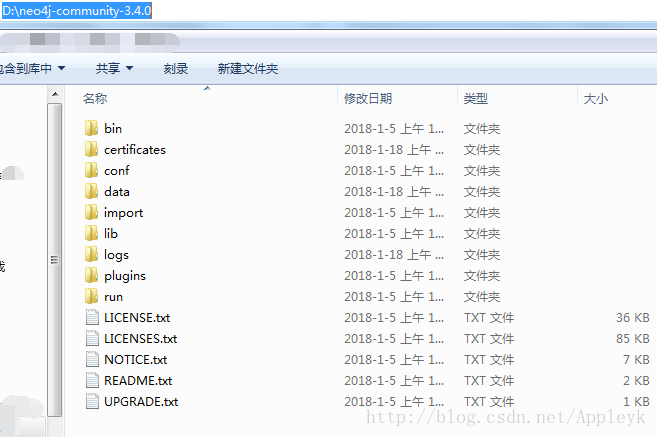Screen dimensions: 657x437
Task: Open the bin folder icon
Action: 91,128
